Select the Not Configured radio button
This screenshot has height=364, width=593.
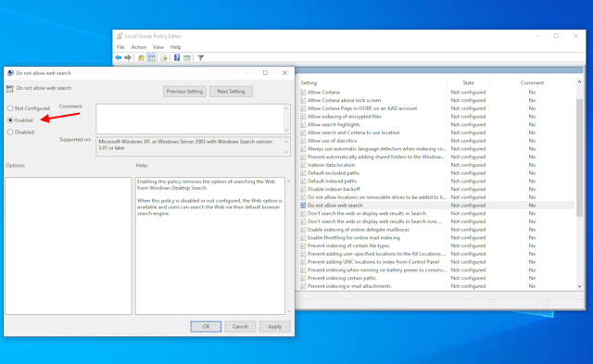click(10, 108)
